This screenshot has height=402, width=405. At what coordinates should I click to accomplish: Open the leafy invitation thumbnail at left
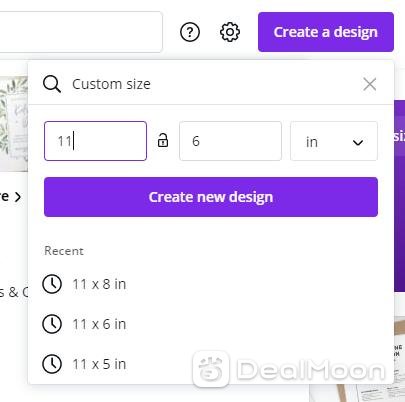(14, 124)
